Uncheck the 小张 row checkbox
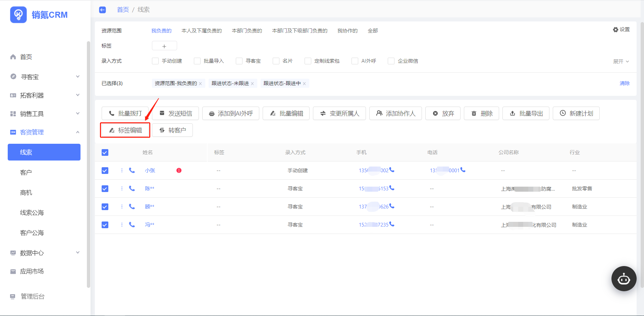The height and width of the screenshot is (316, 644). click(x=105, y=171)
